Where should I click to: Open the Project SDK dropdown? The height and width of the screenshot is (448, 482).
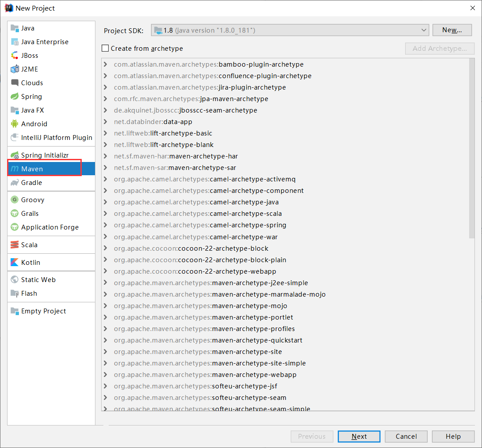click(424, 30)
